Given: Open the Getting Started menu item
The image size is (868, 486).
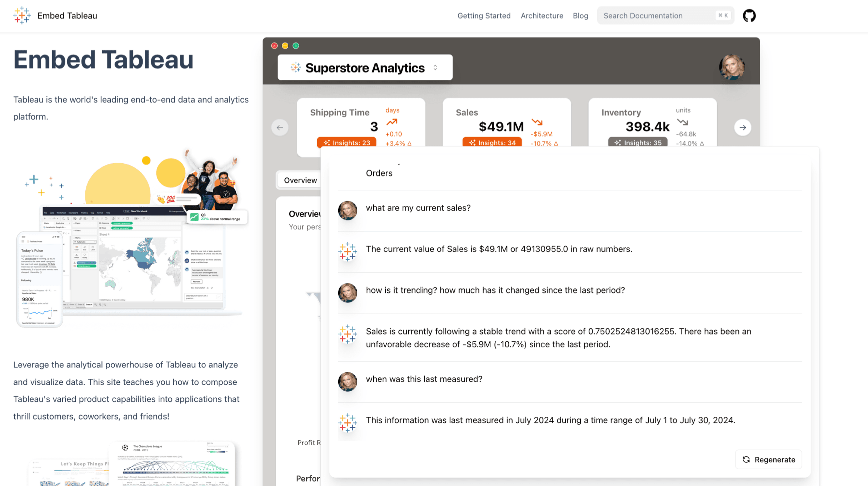Looking at the screenshot, I should 484,15.
